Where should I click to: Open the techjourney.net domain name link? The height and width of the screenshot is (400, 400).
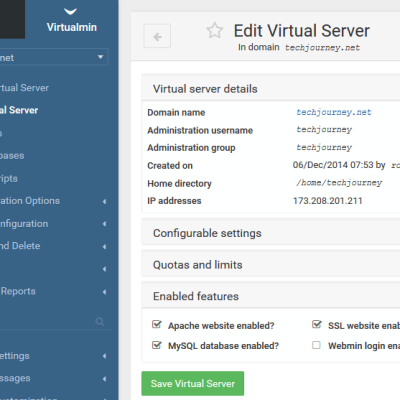(x=334, y=112)
